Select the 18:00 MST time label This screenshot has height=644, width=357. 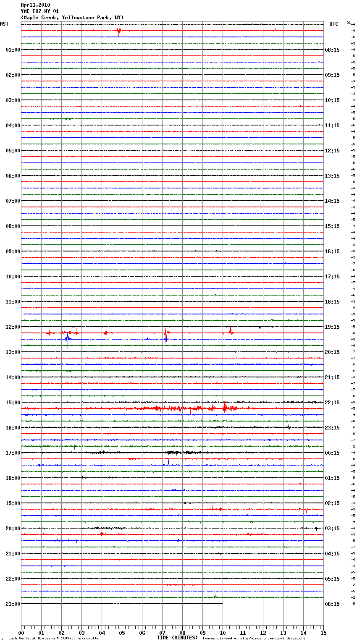(13, 478)
